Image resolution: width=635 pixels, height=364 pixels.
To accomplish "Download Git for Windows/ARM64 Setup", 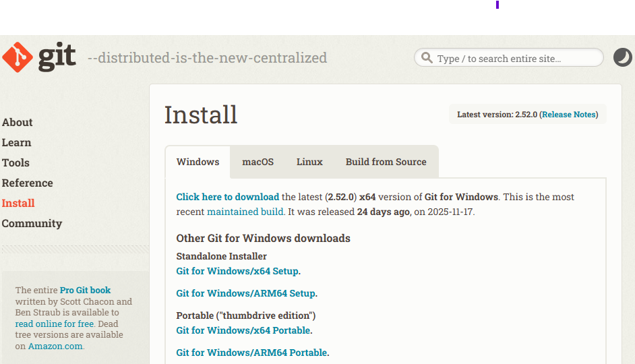I will point(246,293).
